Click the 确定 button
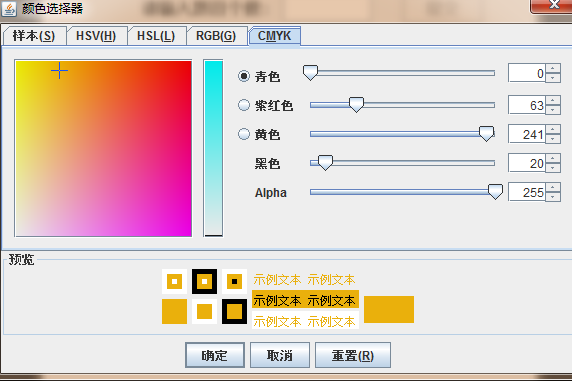The image size is (572, 381). (x=215, y=355)
